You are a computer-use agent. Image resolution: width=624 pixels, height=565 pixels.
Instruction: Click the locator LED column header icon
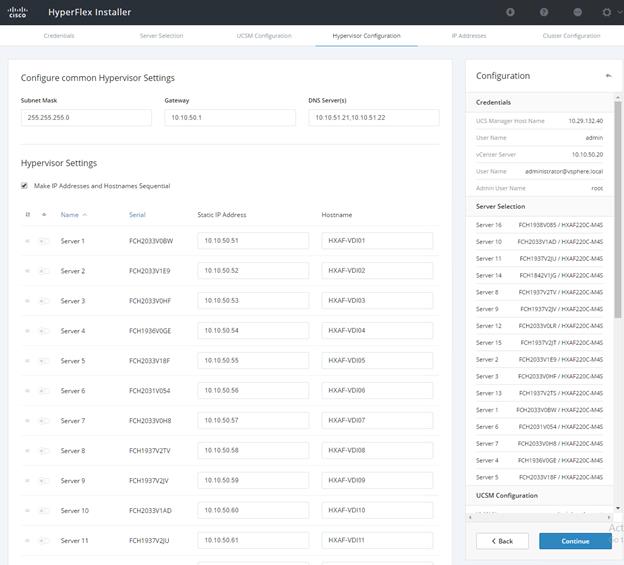[44, 214]
